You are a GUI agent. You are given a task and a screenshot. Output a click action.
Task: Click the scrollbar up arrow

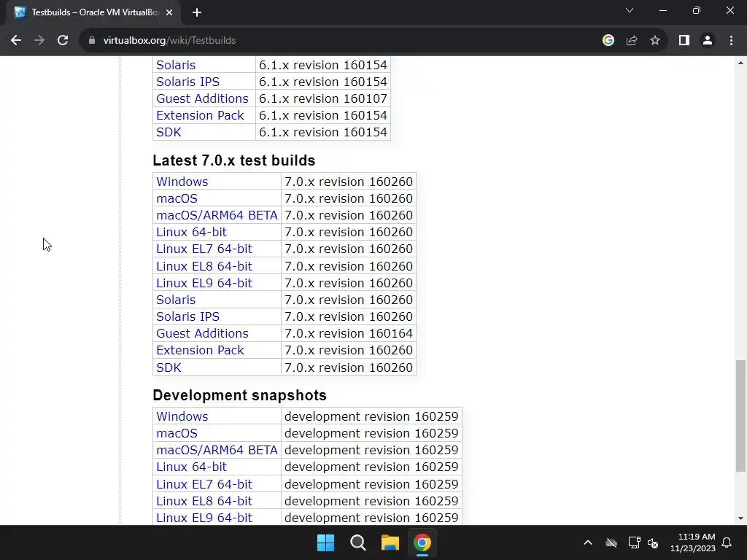(x=740, y=63)
